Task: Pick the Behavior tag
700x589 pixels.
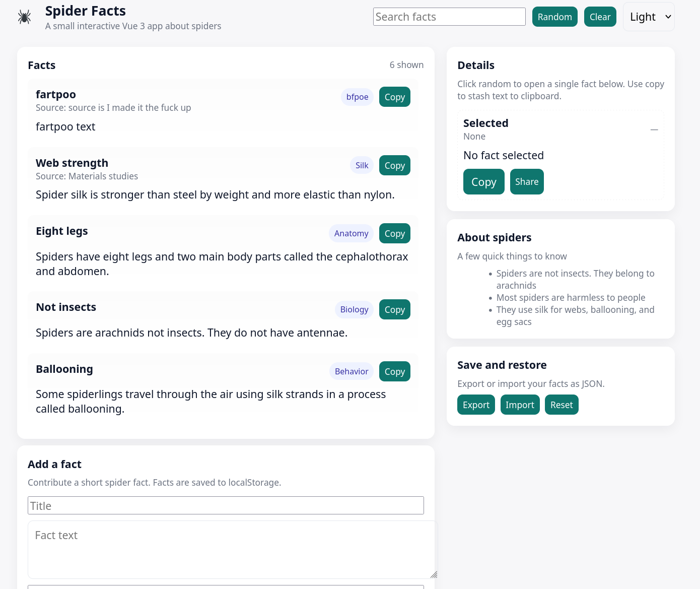Action: pyautogui.click(x=352, y=371)
